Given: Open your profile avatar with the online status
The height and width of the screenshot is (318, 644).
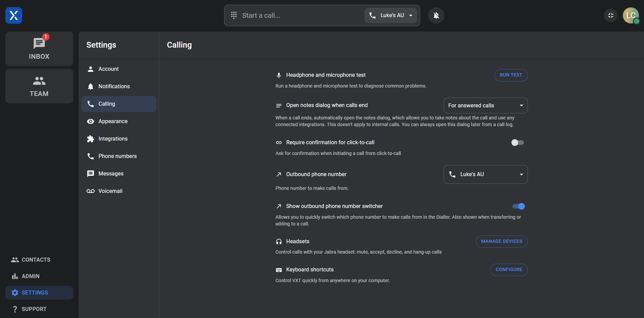Looking at the screenshot, I should 631,15.
